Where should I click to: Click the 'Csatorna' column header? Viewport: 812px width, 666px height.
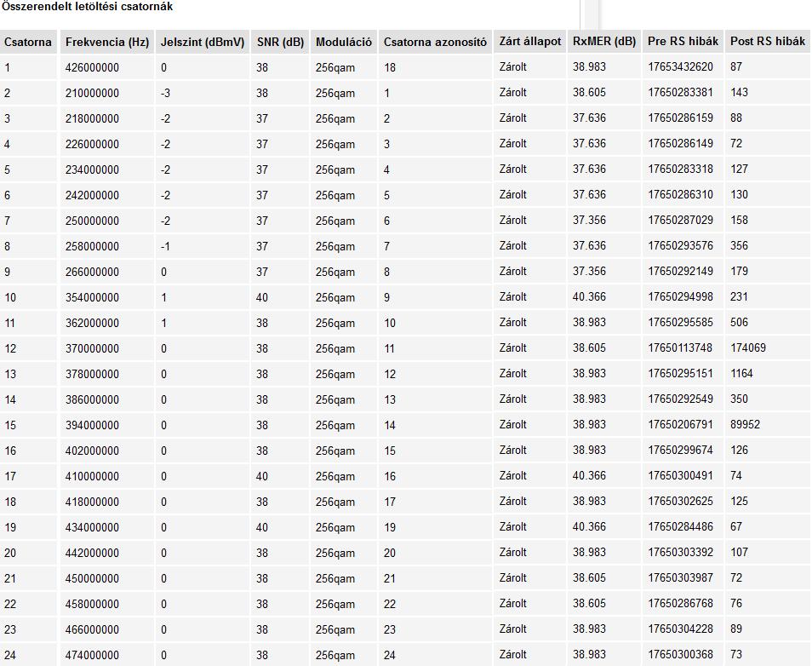28,42
